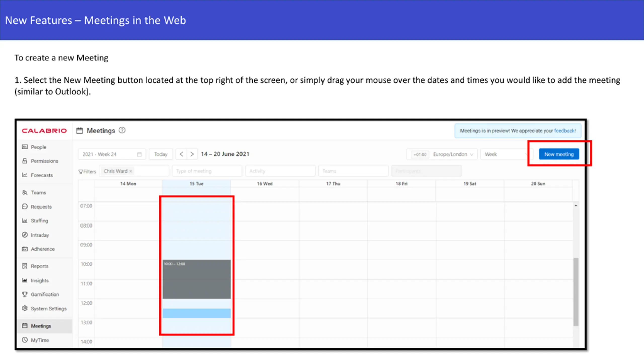Viewport: 644px width, 362px height.
Task: Click the Today button
Action: pyautogui.click(x=161, y=154)
